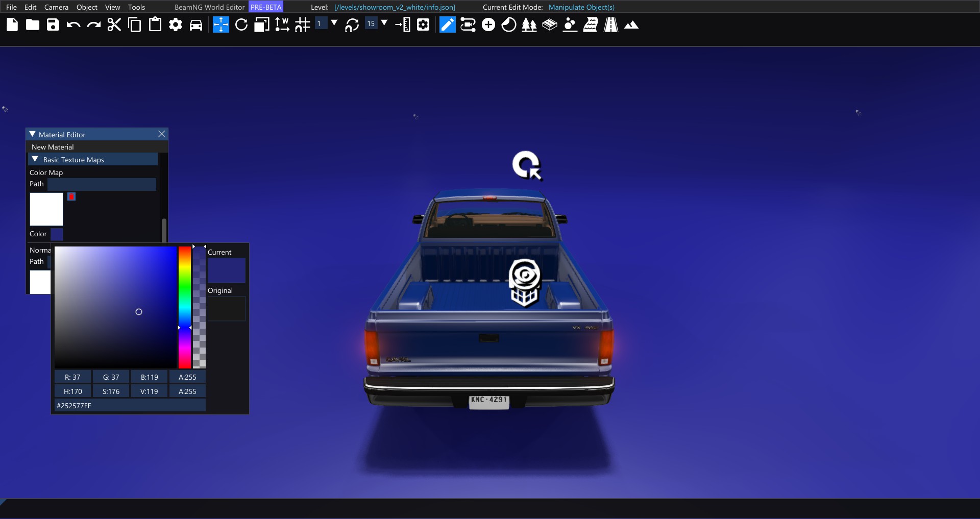Viewport: 980px width, 519px height.
Task: Collapse the Basic Texture Maps section
Action: [35, 159]
